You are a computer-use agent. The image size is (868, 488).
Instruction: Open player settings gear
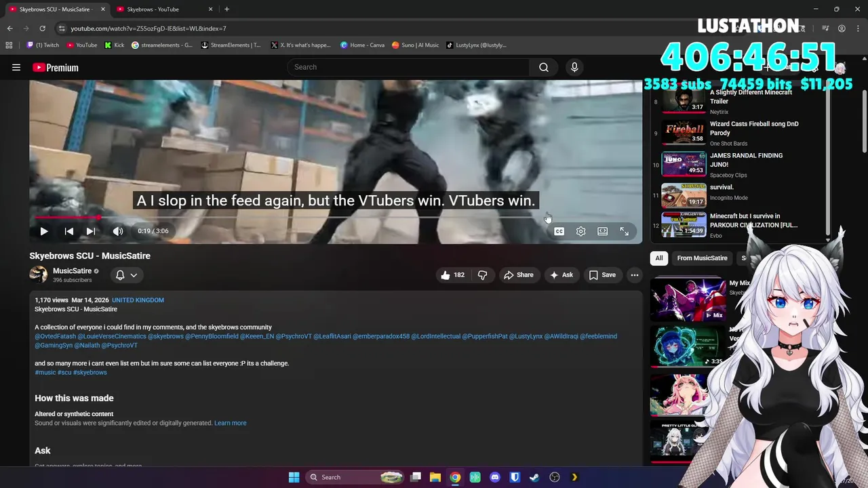[x=581, y=231]
